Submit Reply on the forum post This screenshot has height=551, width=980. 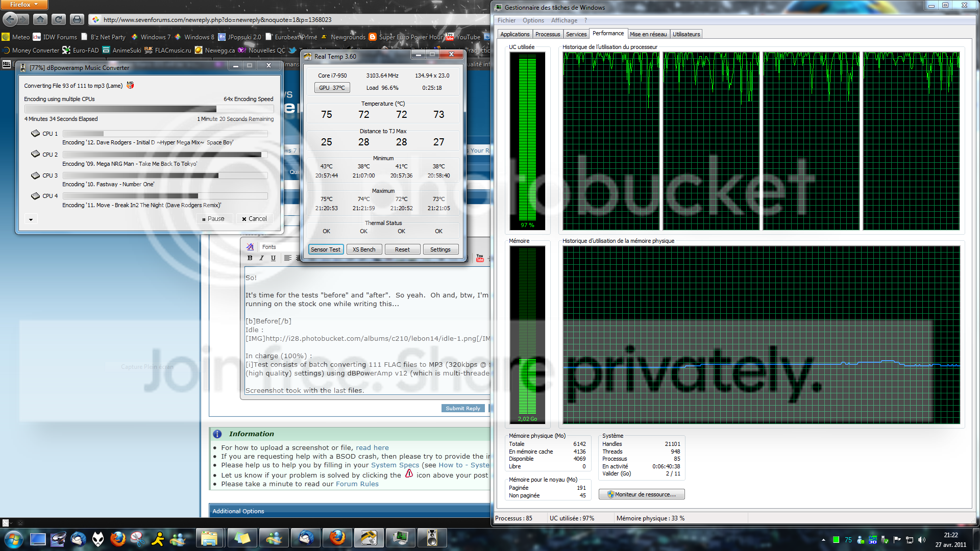(463, 408)
